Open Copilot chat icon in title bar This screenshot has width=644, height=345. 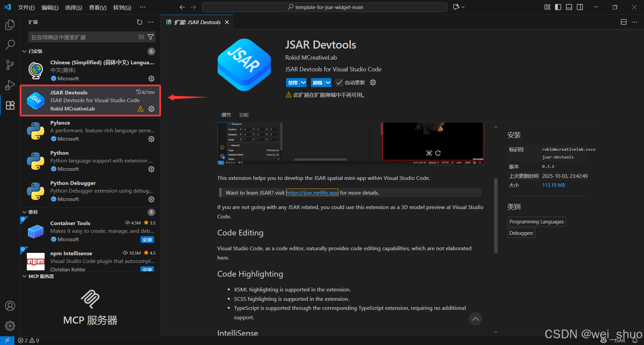point(456,7)
